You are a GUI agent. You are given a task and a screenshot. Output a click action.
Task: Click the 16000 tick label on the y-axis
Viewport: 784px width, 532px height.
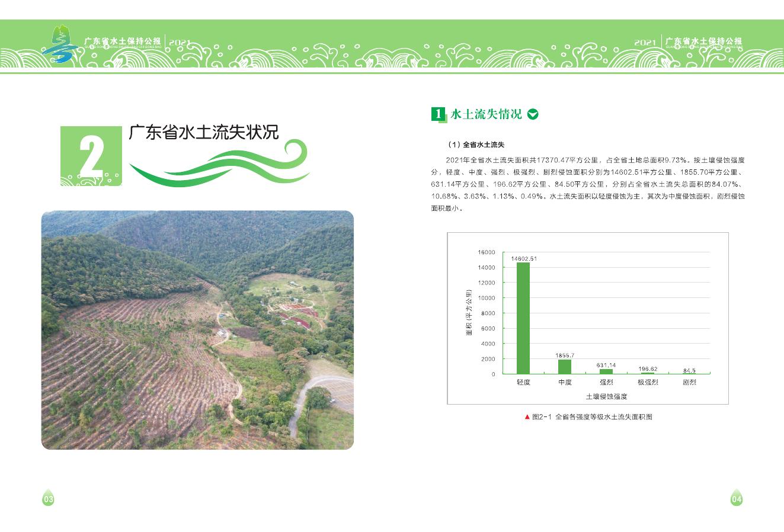(x=487, y=252)
